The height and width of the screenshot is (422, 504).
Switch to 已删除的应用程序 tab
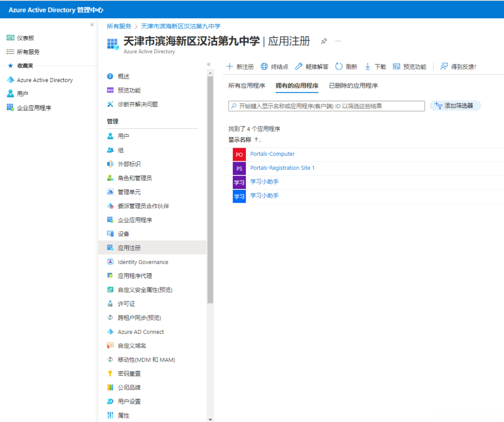353,86
